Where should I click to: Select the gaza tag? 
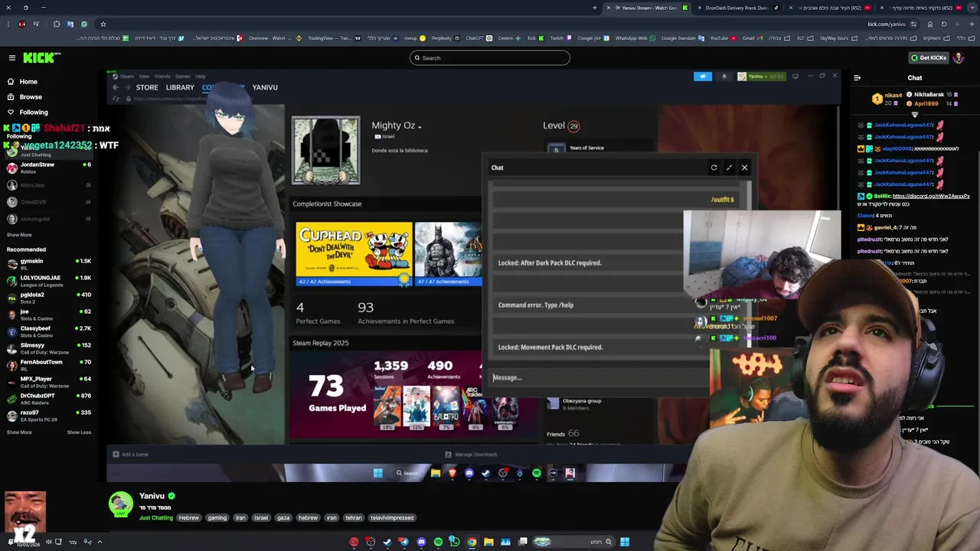point(283,518)
